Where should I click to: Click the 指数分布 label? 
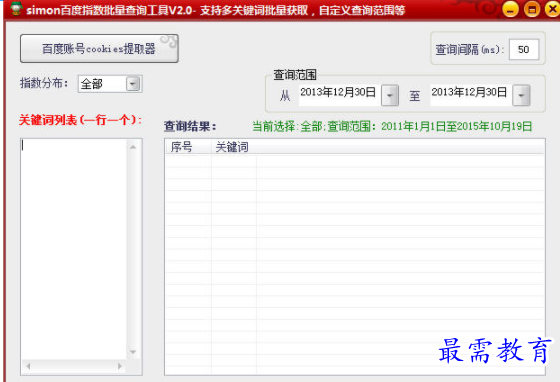pyautogui.click(x=44, y=83)
